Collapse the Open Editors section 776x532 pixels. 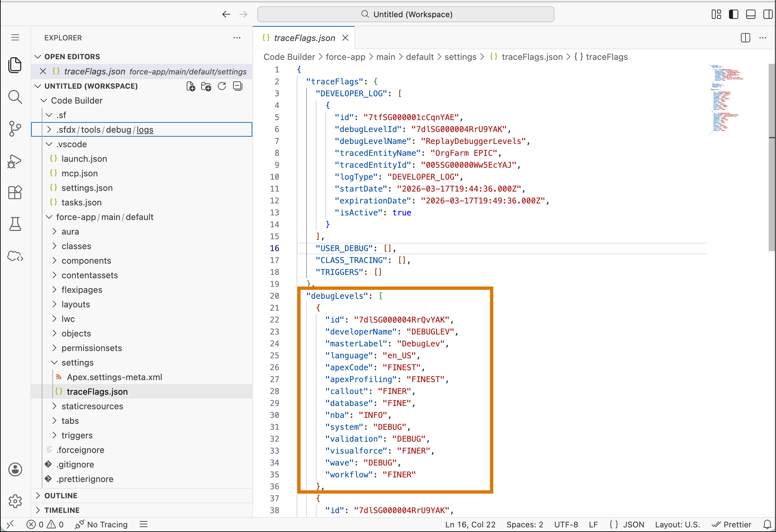pos(142,56)
